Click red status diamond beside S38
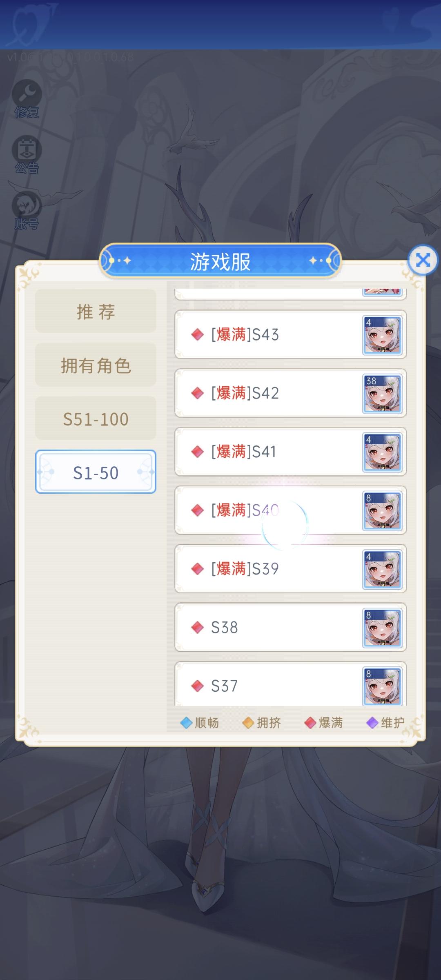The image size is (441, 980). tap(198, 627)
